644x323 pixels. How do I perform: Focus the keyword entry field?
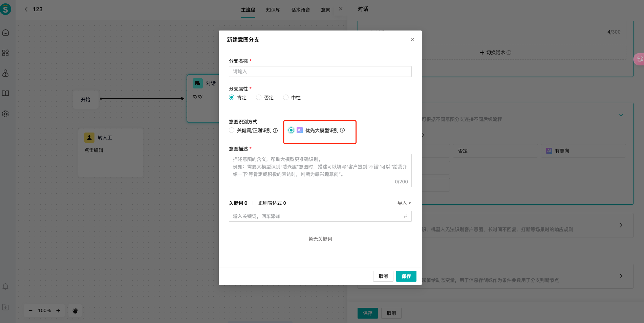320,216
